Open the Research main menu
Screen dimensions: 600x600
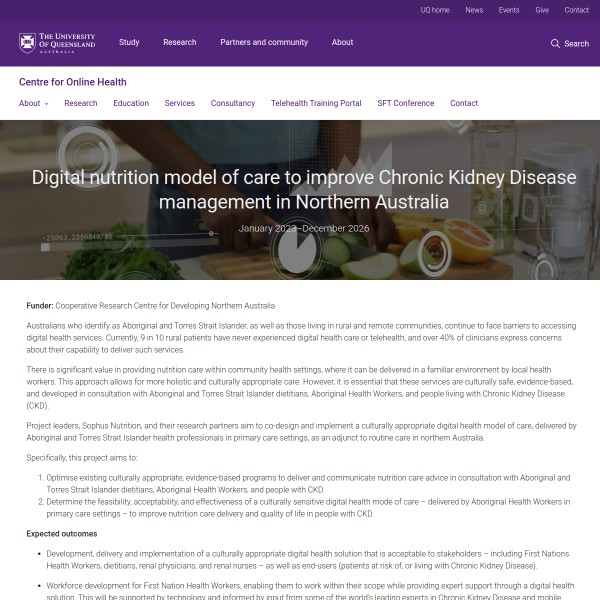(x=180, y=43)
